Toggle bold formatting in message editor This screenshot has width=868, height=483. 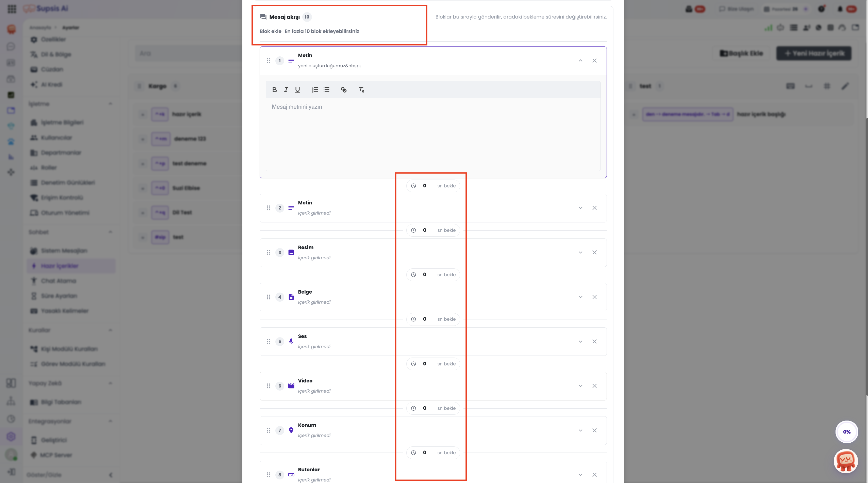274,90
